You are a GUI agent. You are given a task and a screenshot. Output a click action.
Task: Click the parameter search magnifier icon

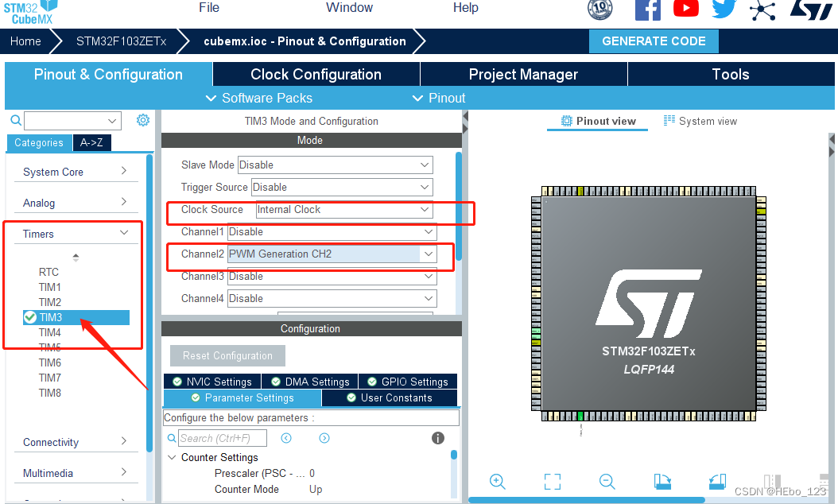tap(172, 438)
